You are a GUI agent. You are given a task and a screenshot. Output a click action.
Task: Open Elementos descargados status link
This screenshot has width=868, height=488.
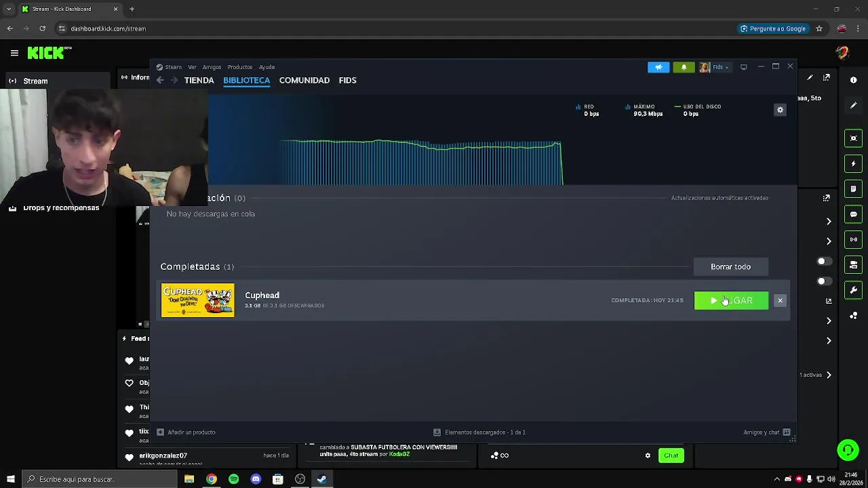(479, 432)
